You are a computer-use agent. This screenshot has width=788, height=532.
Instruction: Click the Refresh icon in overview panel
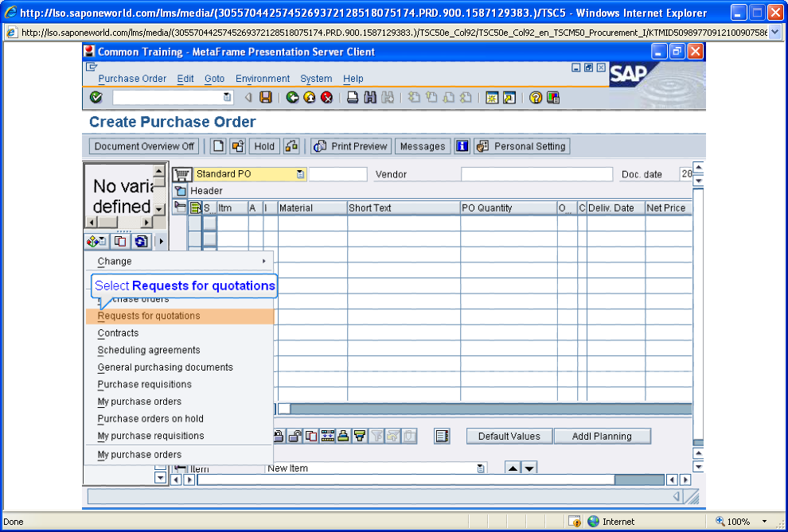(x=141, y=242)
